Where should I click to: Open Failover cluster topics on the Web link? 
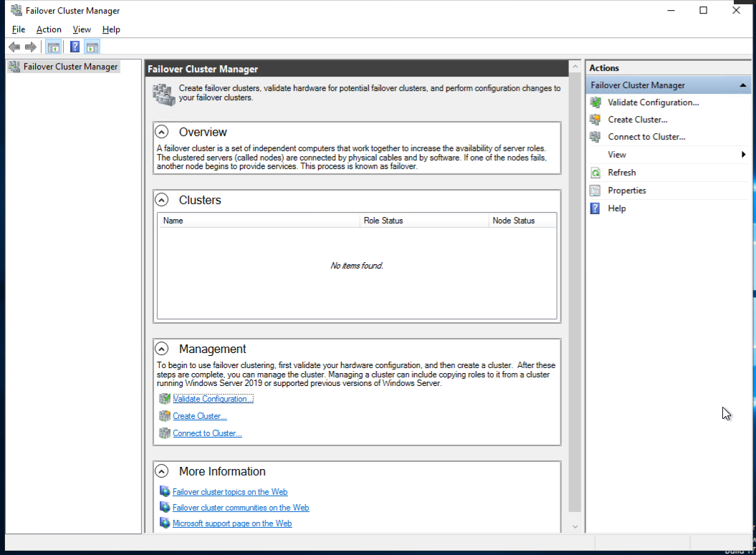(229, 492)
